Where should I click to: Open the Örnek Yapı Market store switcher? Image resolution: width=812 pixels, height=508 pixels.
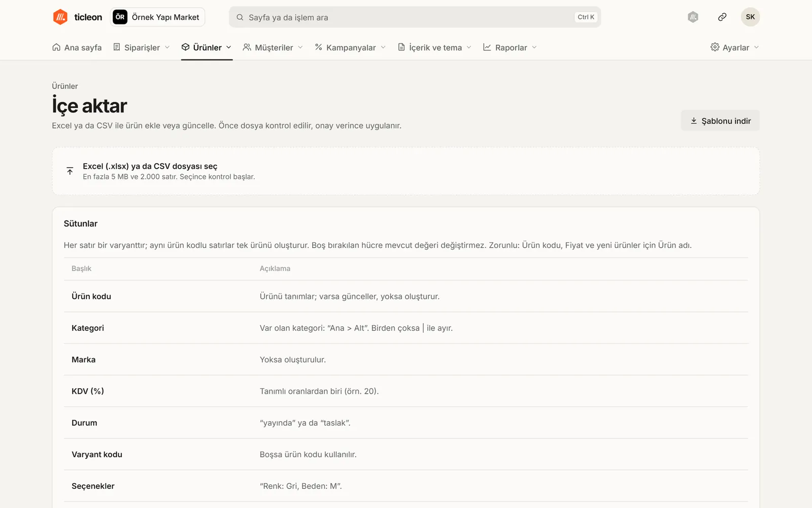(157, 17)
